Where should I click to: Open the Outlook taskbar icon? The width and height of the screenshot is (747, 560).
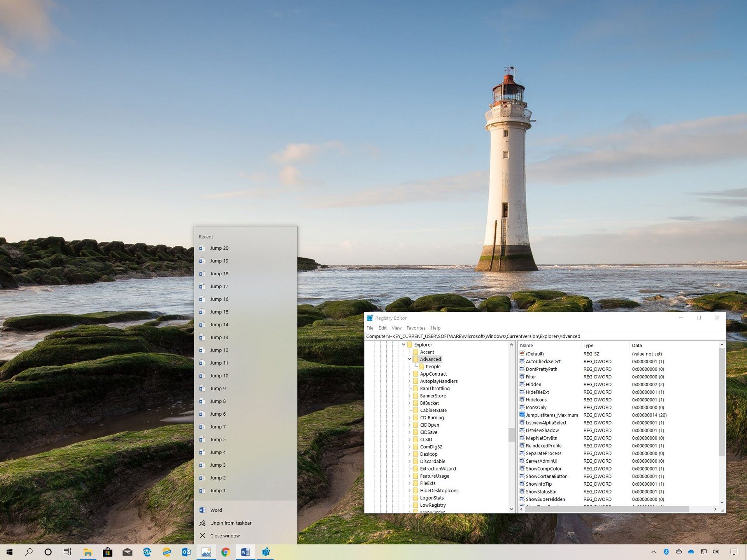click(x=186, y=552)
